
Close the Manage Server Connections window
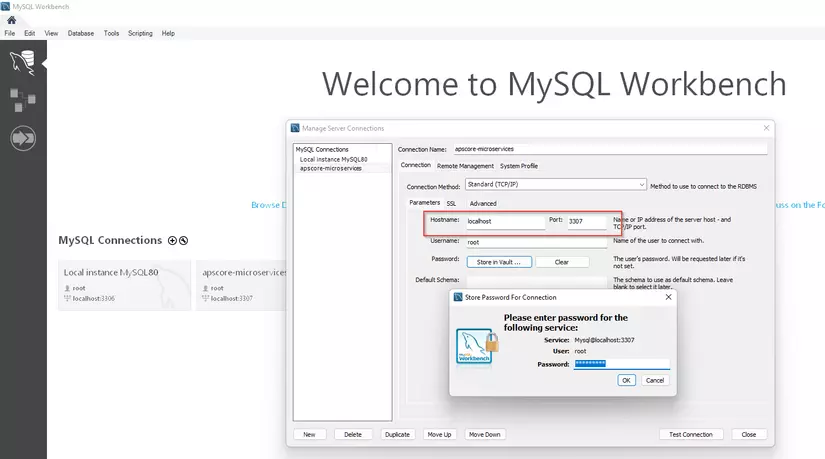(766, 128)
